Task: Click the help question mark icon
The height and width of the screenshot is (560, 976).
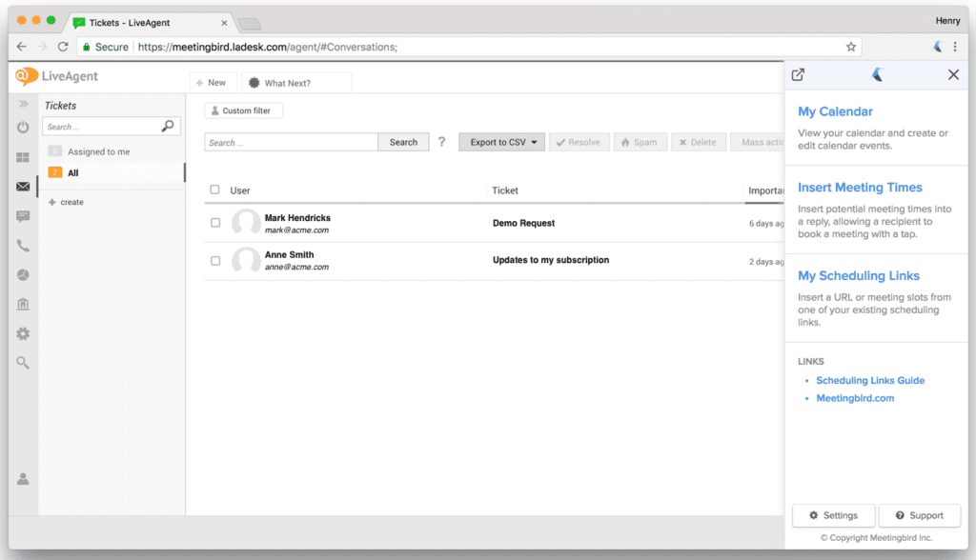Action: [442, 141]
